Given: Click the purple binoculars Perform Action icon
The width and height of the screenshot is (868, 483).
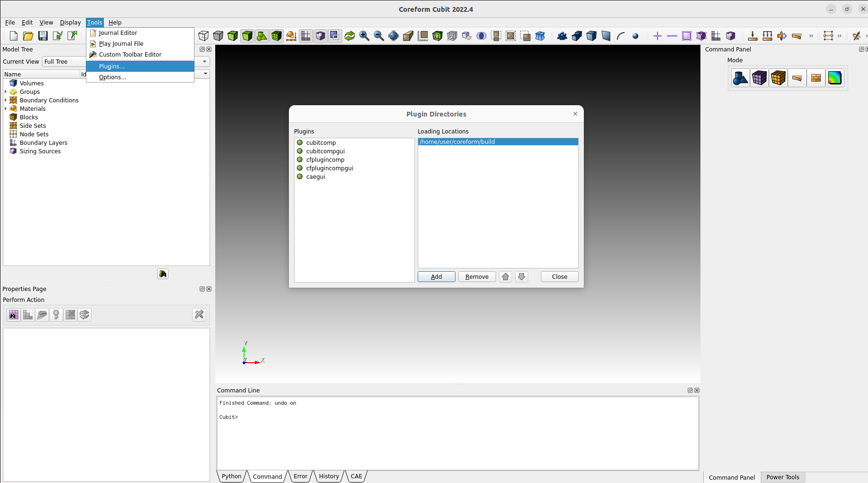Looking at the screenshot, I should click(14, 315).
